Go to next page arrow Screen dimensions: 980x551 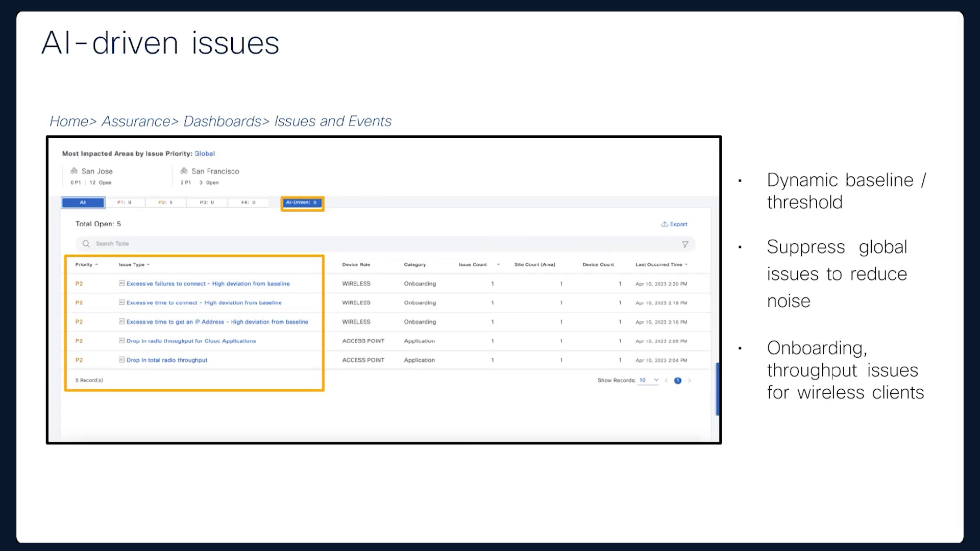(x=690, y=381)
